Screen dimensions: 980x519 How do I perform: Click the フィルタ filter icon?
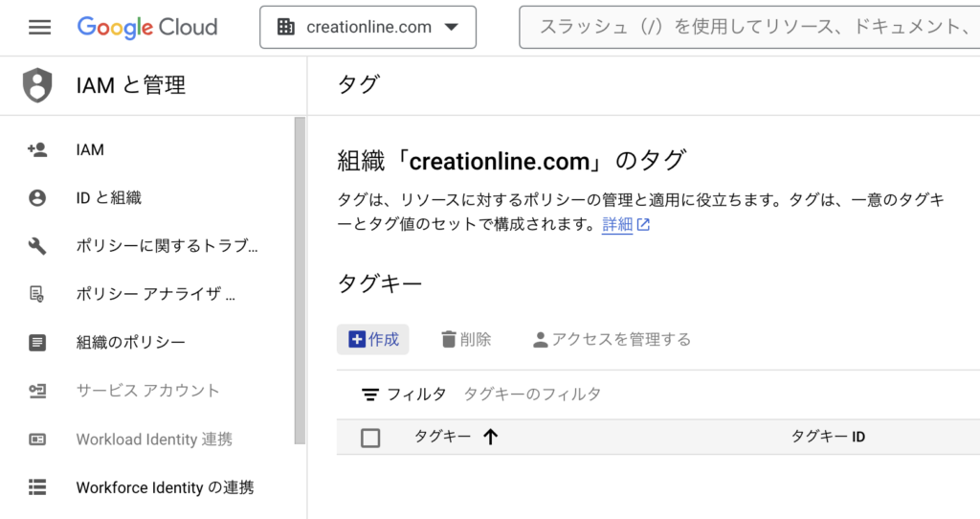coord(369,395)
